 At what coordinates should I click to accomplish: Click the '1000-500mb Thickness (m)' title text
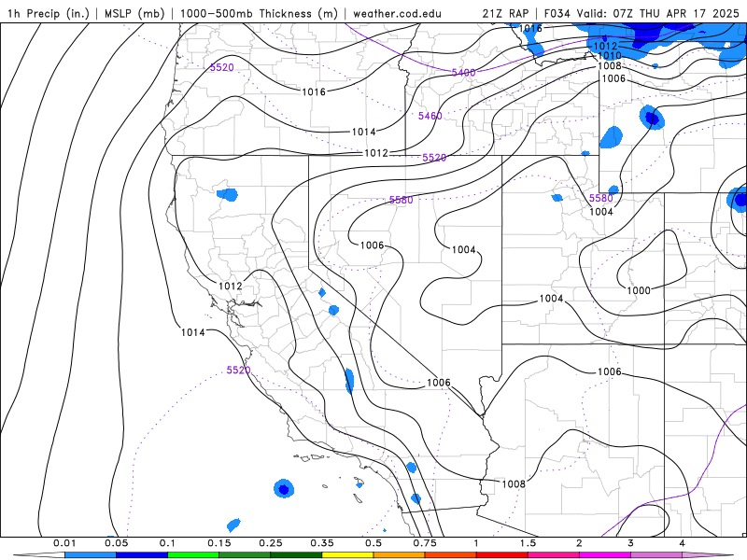click(x=259, y=13)
